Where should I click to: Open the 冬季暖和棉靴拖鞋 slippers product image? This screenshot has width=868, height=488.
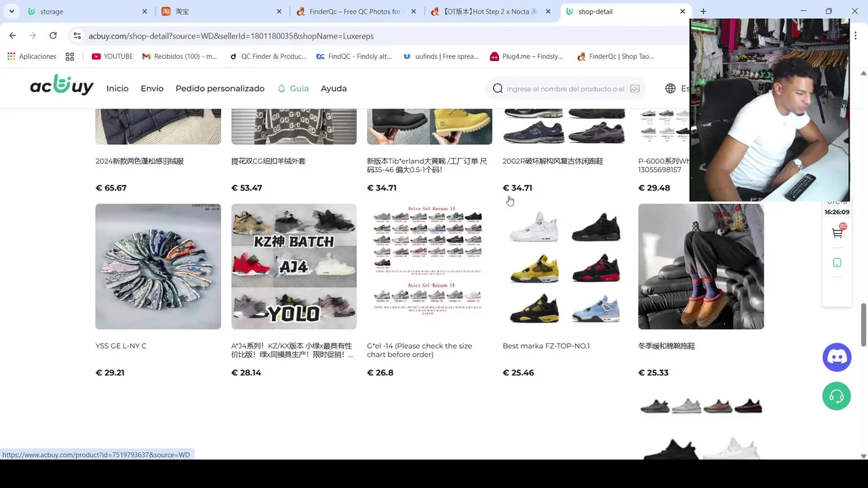701,266
